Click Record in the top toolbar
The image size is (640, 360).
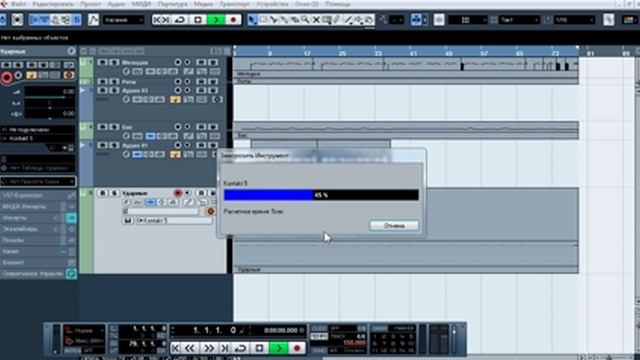[233, 20]
